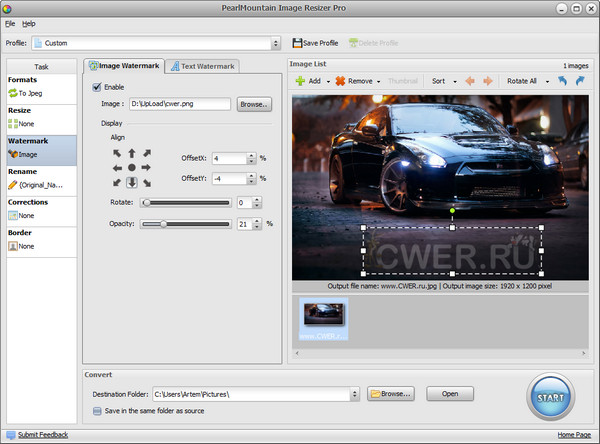Click the Submit Feedback link
Screen dimensions: 600x444
pos(42,435)
